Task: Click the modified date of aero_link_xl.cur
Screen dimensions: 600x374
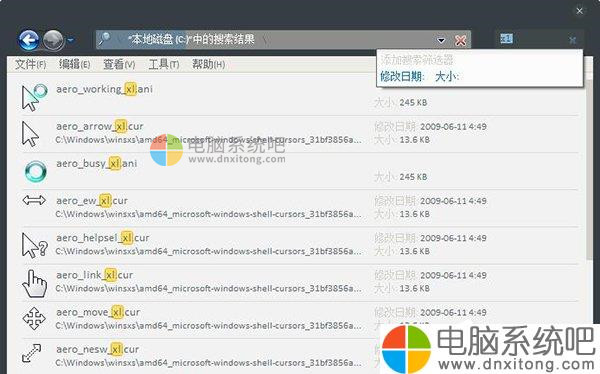Action: click(453, 275)
